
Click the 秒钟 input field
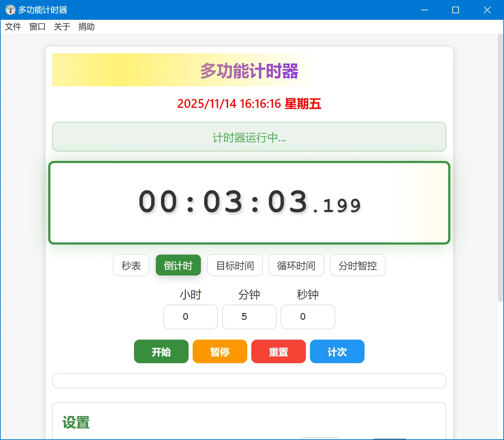[308, 317]
